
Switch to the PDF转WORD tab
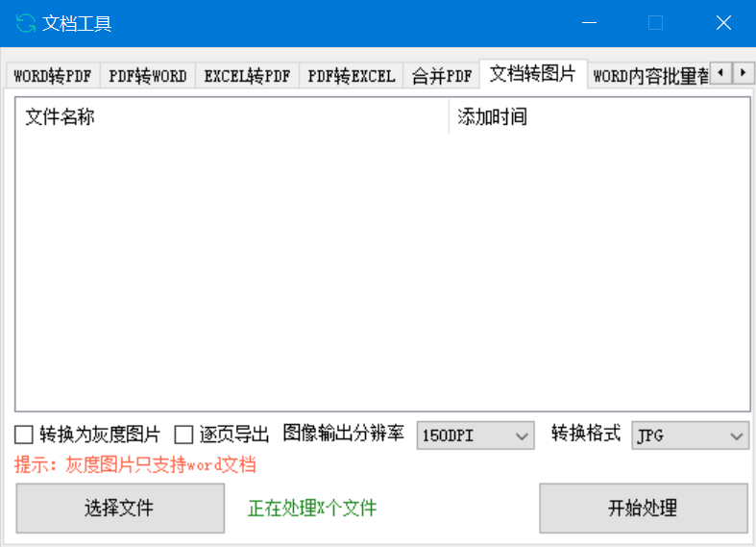pyautogui.click(x=148, y=76)
